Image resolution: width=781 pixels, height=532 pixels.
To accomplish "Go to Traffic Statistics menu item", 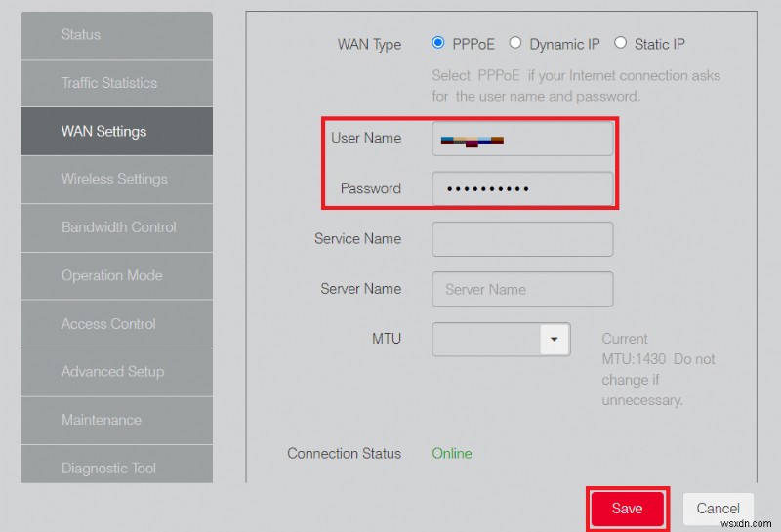I will [116, 83].
